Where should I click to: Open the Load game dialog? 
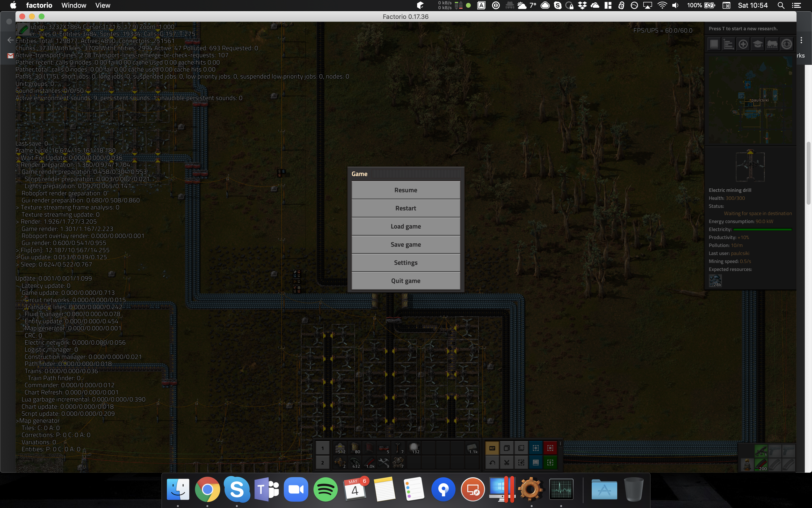[x=406, y=226]
